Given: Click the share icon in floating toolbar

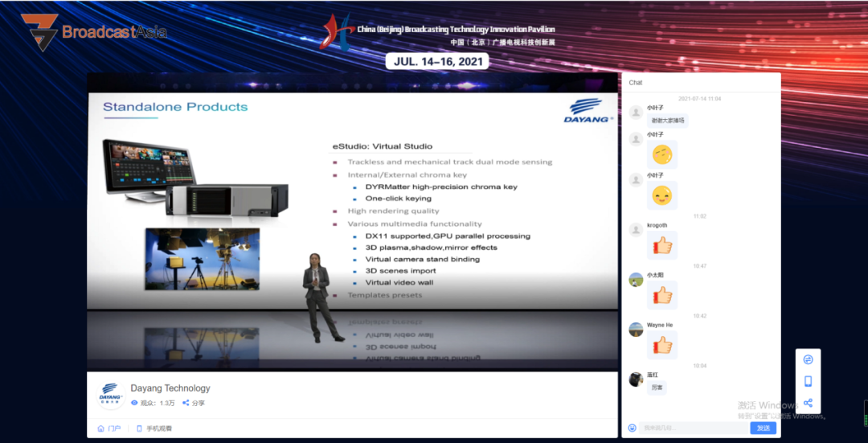Looking at the screenshot, I should coord(808,403).
